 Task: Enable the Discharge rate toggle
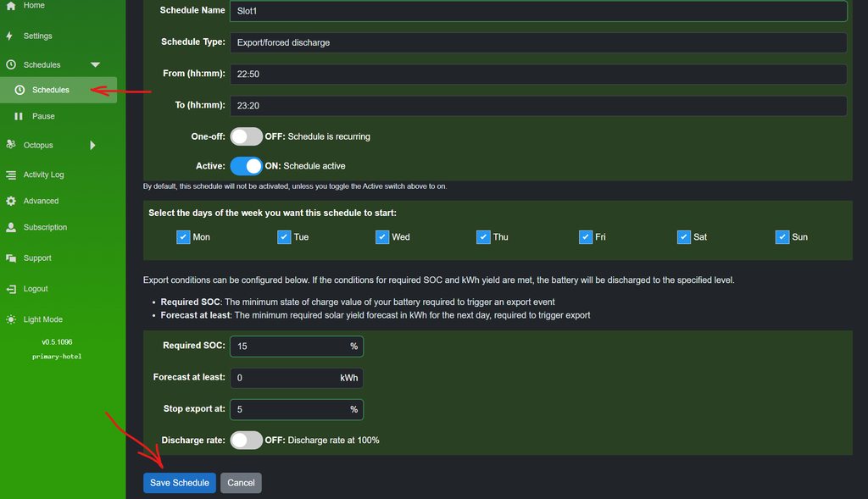246,440
